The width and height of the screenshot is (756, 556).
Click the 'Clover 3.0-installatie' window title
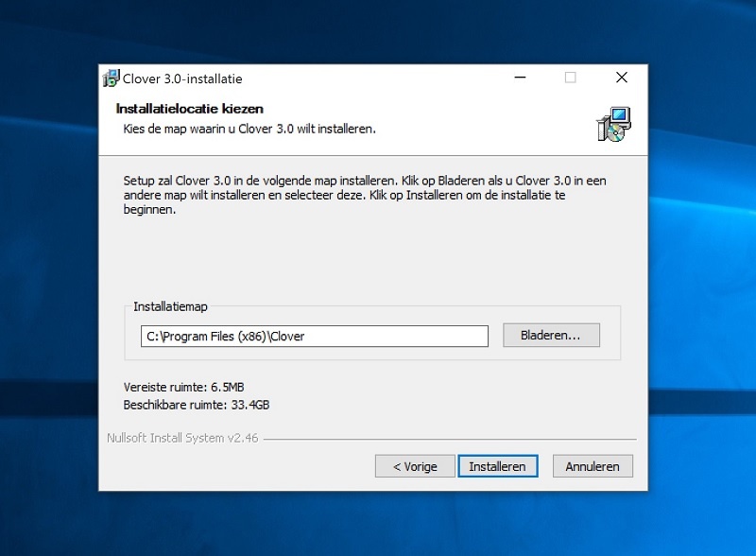(x=182, y=78)
